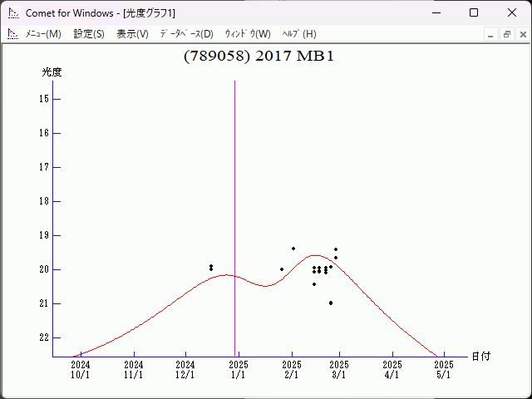The width and height of the screenshot is (532, 399).
Task: Click the magenta vertical date line
Action: (x=235, y=208)
